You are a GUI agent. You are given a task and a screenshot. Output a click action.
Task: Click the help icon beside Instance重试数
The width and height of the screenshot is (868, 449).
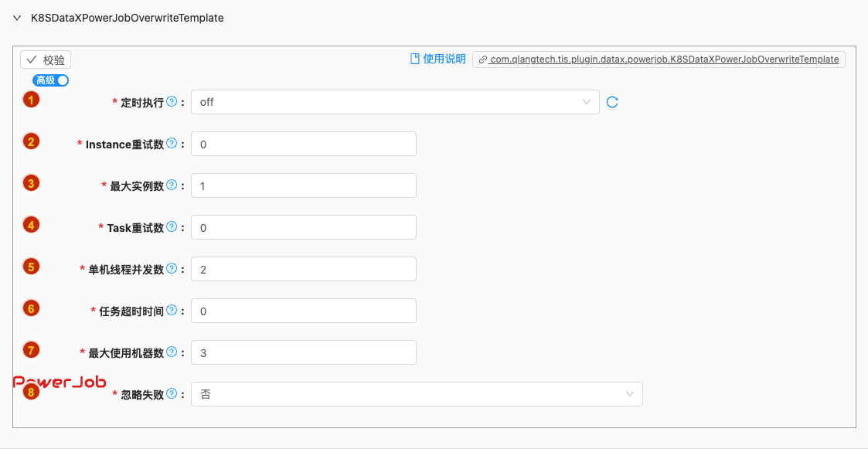pos(172,143)
